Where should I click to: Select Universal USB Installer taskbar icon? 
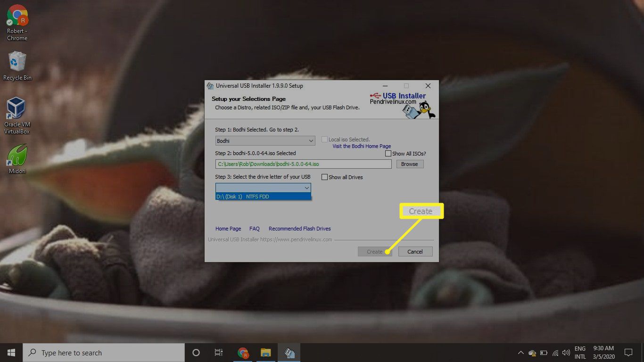(289, 353)
